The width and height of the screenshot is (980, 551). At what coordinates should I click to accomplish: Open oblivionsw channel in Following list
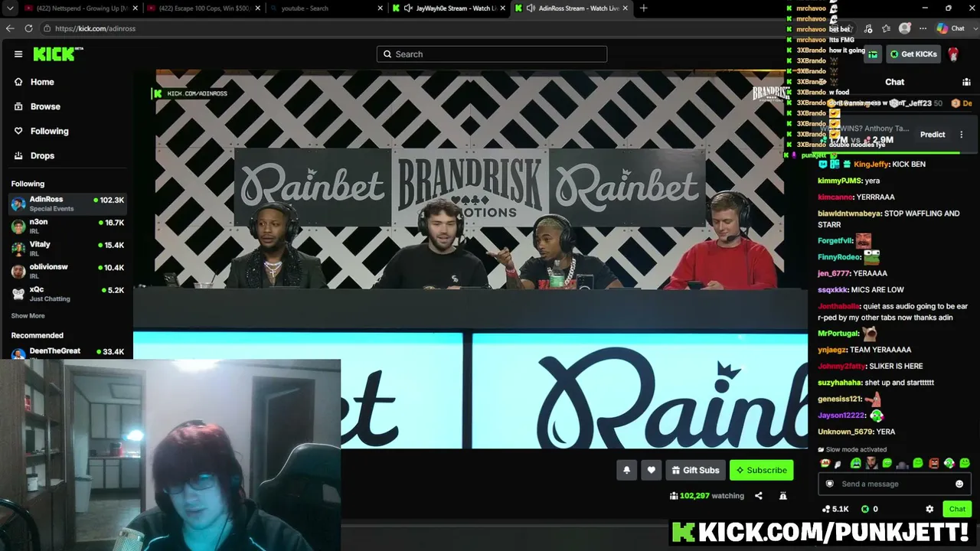67,271
